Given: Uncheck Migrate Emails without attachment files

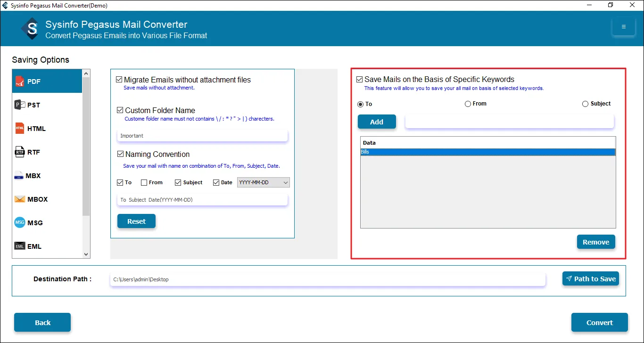Looking at the screenshot, I should [x=119, y=80].
